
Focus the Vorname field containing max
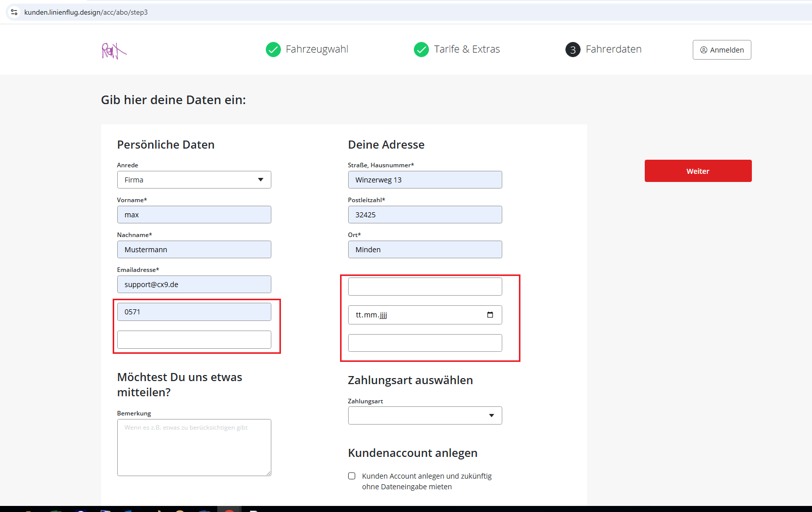click(x=194, y=215)
